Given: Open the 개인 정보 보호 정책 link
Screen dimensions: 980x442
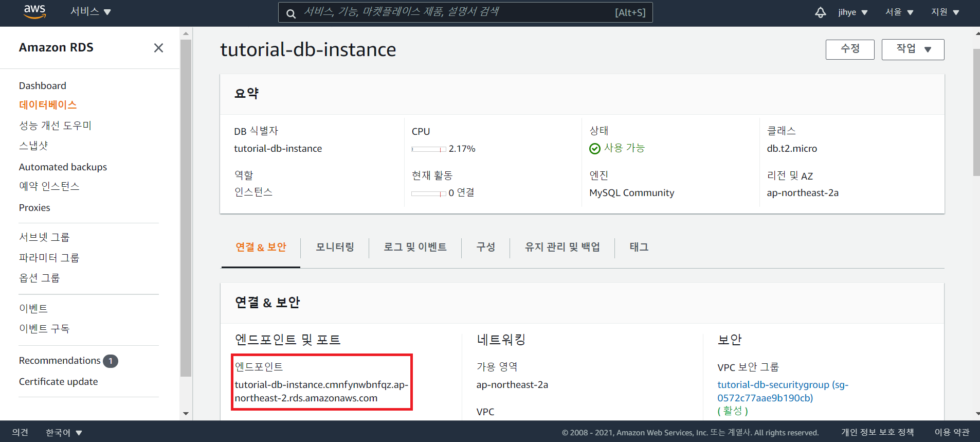Looking at the screenshot, I should tap(877, 432).
